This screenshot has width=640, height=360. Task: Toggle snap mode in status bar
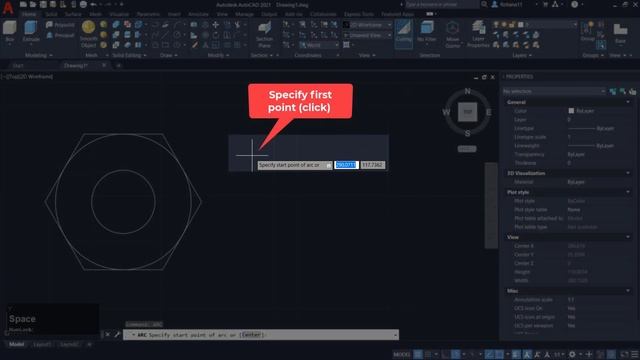pyautogui.click(x=428, y=354)
